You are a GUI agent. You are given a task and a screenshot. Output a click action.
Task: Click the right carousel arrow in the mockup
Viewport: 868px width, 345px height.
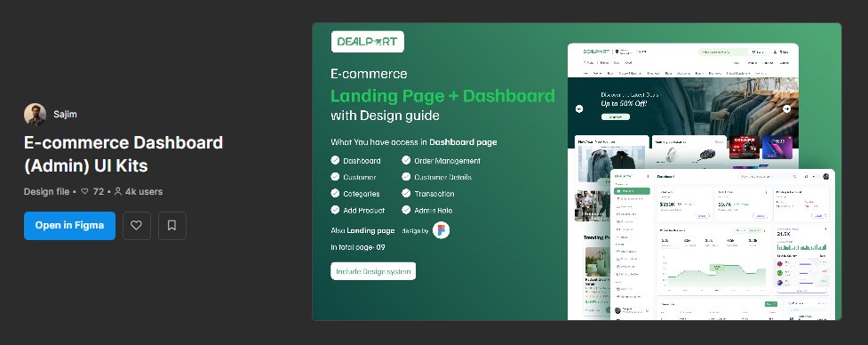coord(786,108)
